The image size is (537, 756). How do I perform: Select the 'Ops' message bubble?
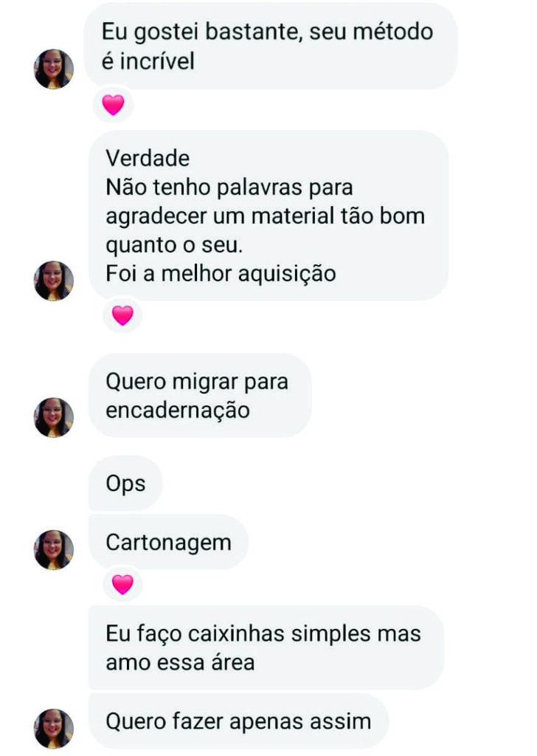click(125, 483)
